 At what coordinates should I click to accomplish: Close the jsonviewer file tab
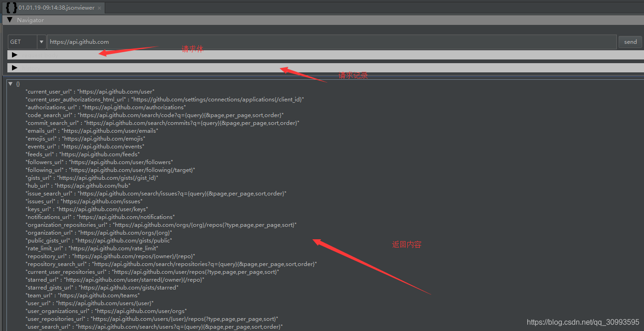click(x=99, y=8)
